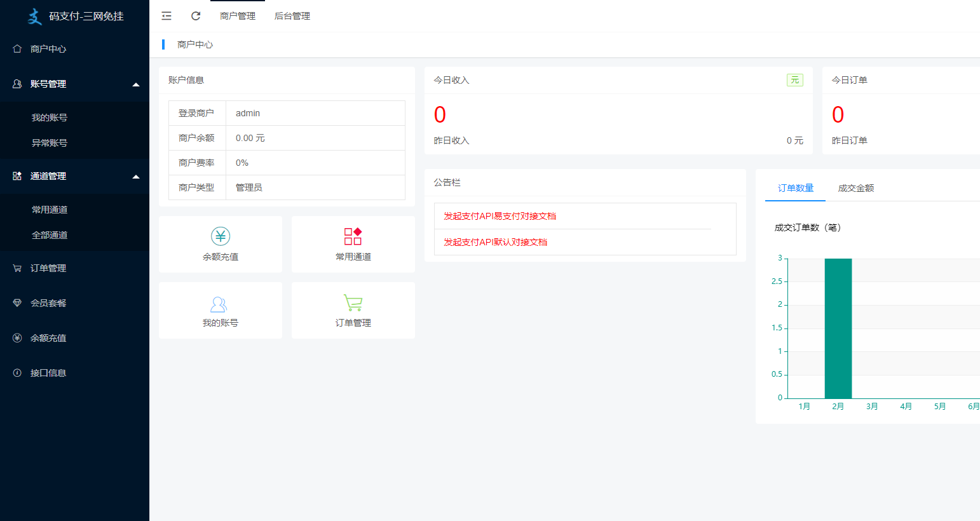Open the 我的账号 user shortcut icon
The image size is (980, 521).
219,304
